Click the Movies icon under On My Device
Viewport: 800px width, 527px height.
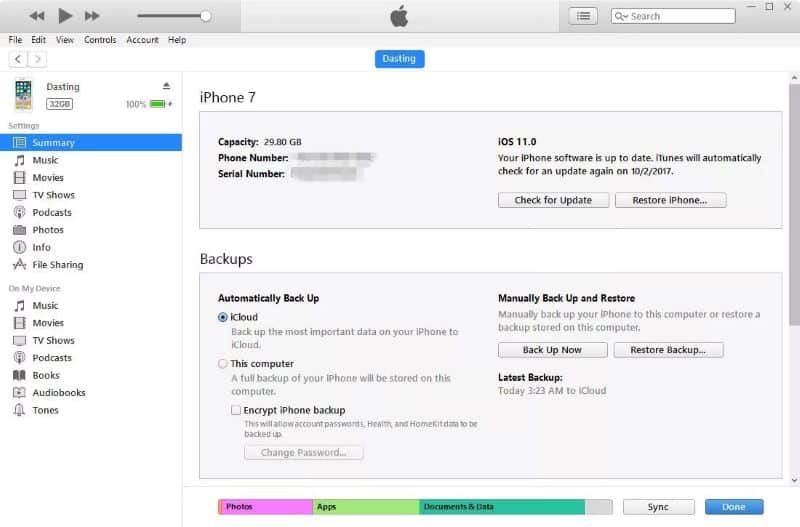[19, 323]
